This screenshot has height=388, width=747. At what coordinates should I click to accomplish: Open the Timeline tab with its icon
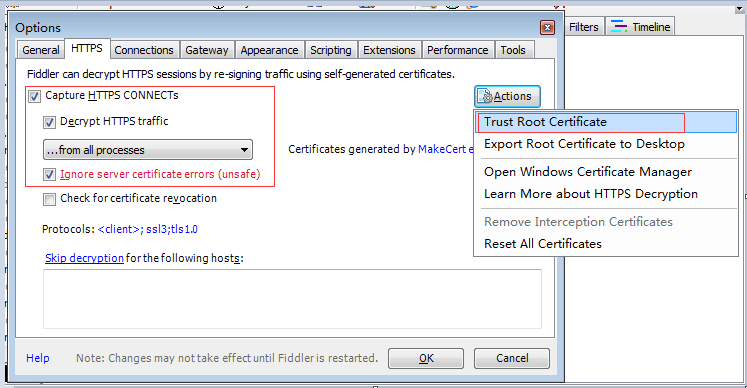click(x=640, y=27)
